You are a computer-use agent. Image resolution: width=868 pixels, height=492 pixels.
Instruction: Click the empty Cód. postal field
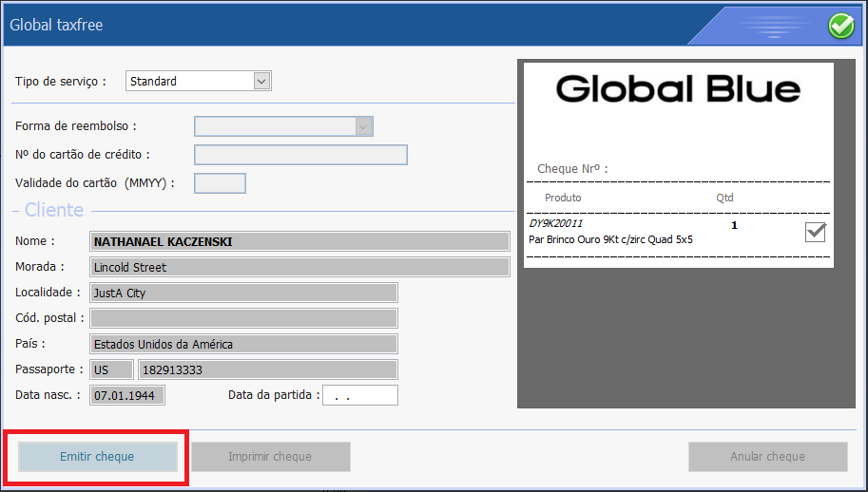pos(243,318)
